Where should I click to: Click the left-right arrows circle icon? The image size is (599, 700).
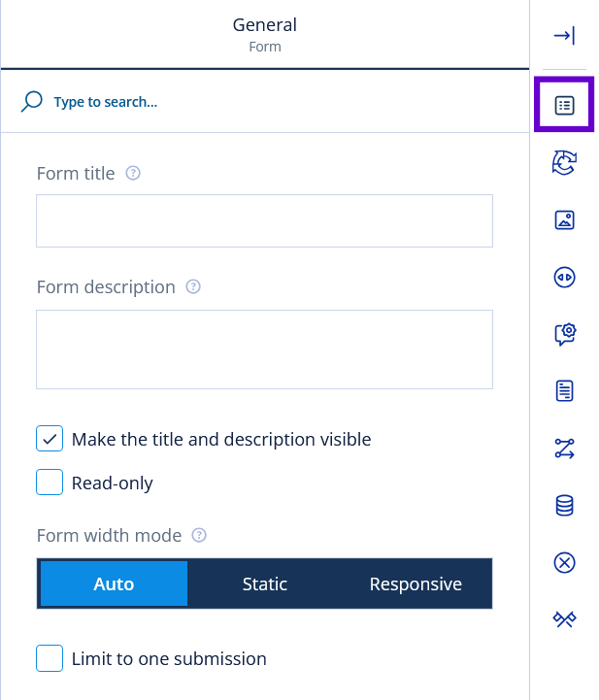pyautogui.click(x=564, y=278)
